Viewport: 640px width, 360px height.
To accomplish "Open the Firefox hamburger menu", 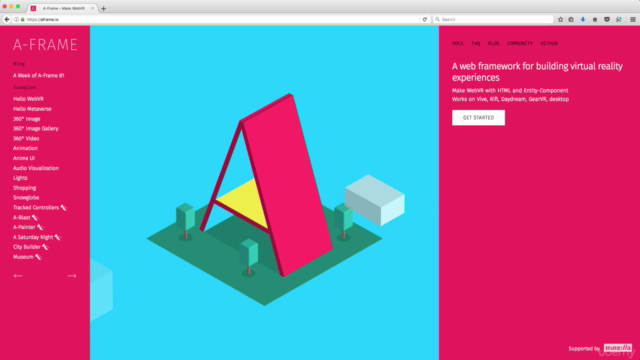I will coord(633,19).
